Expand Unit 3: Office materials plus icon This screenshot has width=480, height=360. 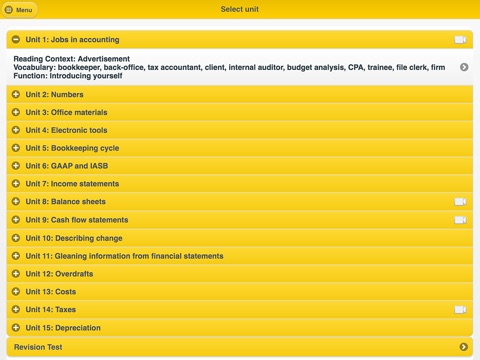pos(16,112)
